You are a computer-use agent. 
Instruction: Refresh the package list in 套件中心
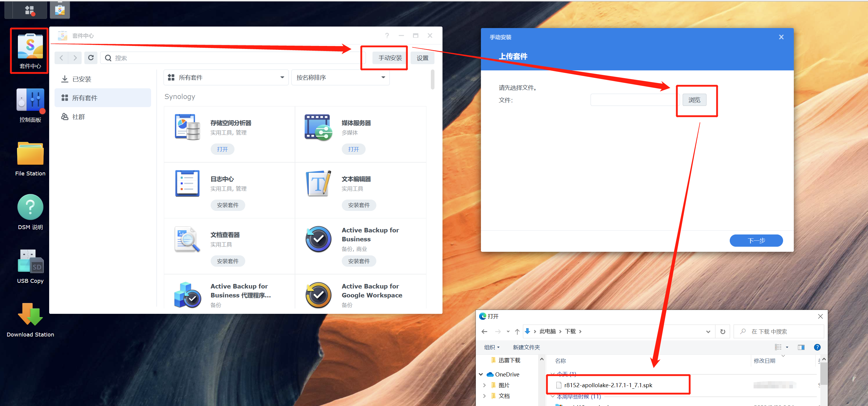coord(91,58)
